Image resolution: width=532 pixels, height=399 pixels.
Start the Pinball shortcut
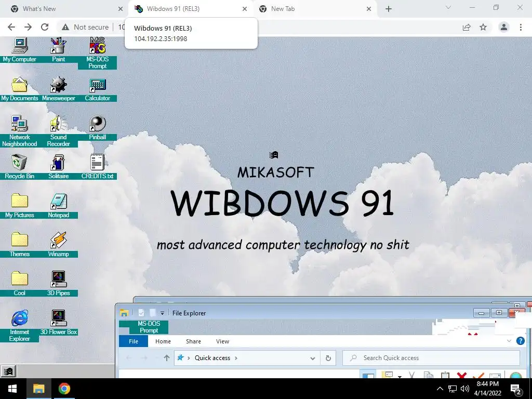[97, 128]
